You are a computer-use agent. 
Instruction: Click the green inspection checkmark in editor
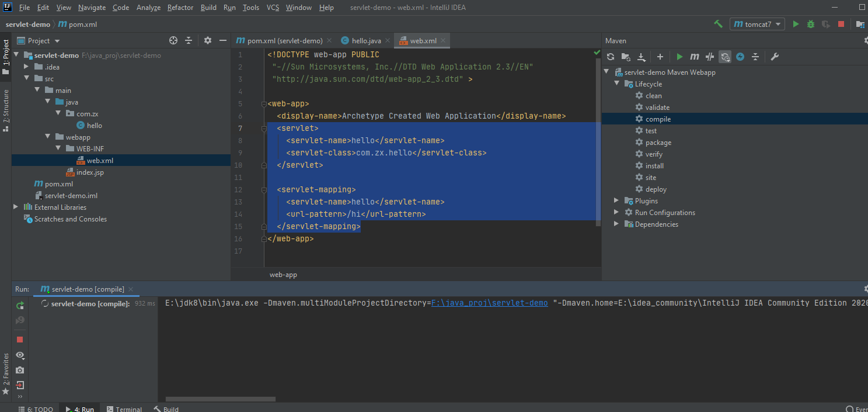(x=597, y=53)
